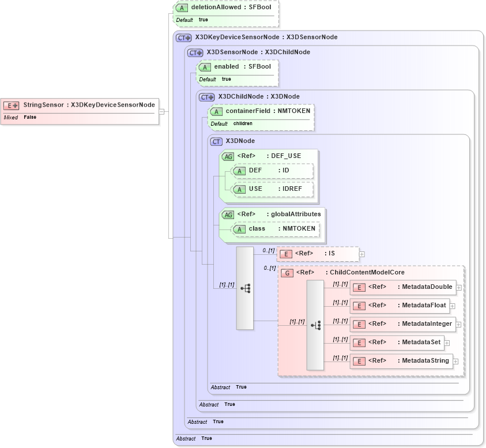Click the E+ icon of StringSensor element
This screenshot has height=448, width=486.
[x=11, y=106]
